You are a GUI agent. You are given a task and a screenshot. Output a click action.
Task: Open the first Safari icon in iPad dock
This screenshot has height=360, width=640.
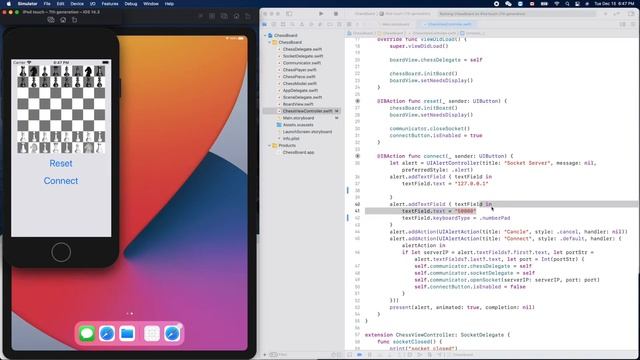[107, 333]
